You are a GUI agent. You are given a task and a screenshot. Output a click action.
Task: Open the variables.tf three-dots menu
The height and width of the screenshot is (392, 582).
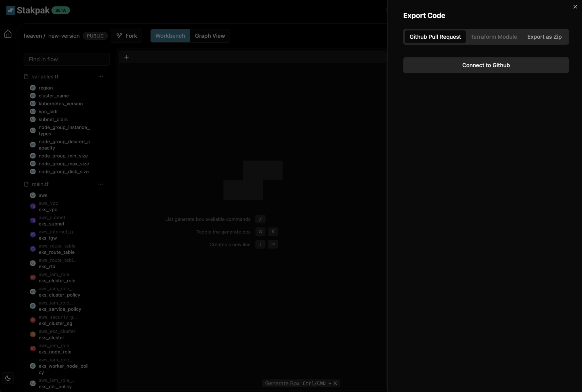[101, 77]
